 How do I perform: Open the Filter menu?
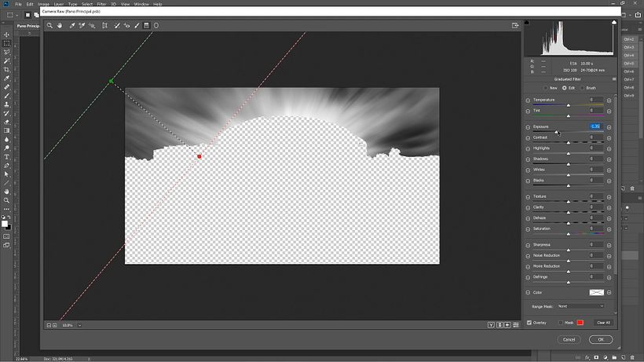(x=101, y=4)
